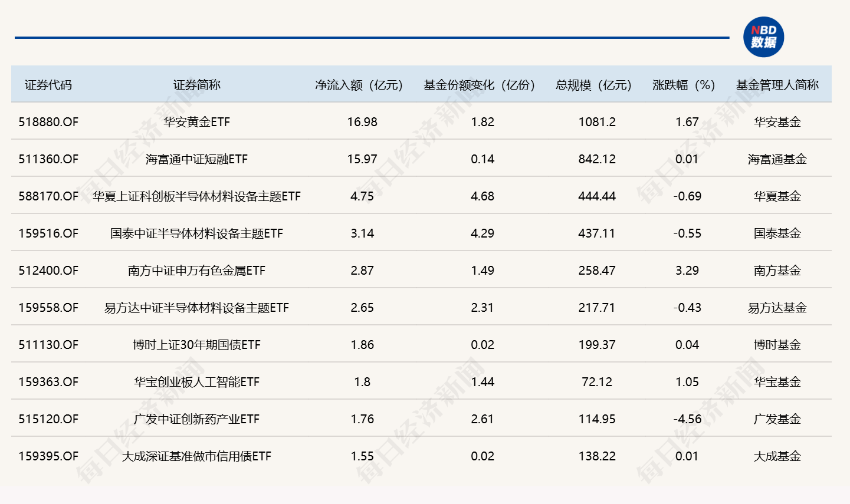The image size is (850, 504).
Task: Select total scale value 258.47
Action: [597, 271]
